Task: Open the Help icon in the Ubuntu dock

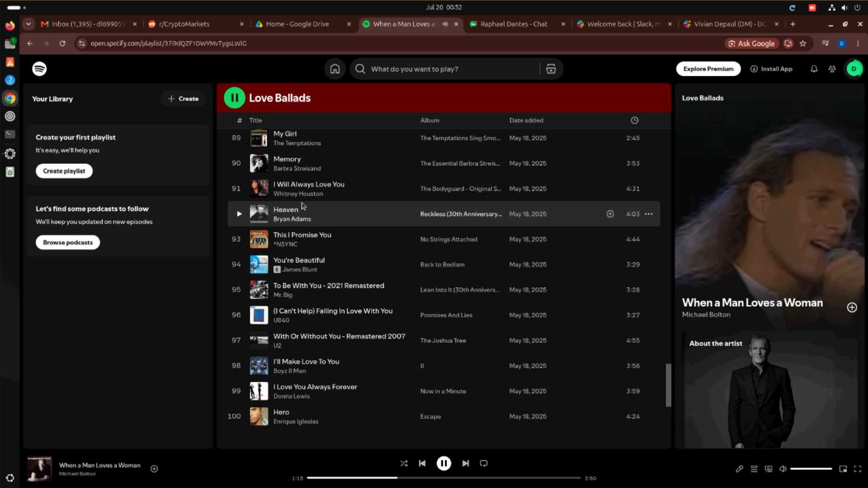Action: point(10,80)
